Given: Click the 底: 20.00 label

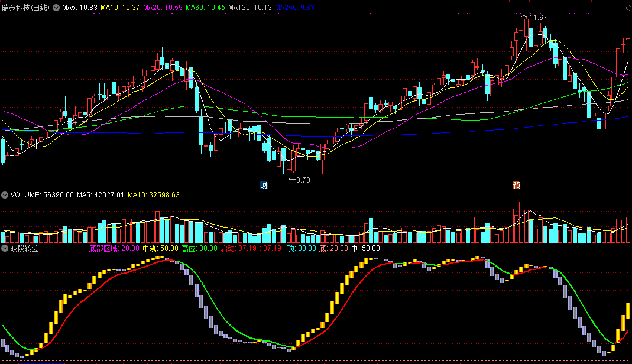Looking at the screenshot, I should pos(333,248).
